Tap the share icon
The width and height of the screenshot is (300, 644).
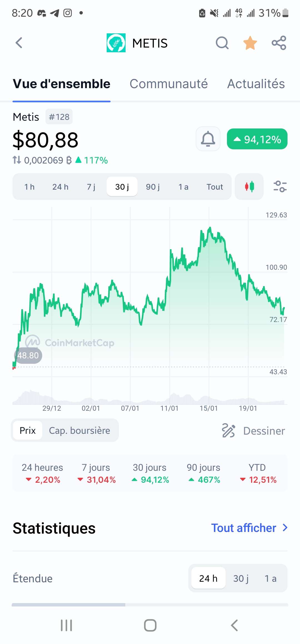(279, 43)
